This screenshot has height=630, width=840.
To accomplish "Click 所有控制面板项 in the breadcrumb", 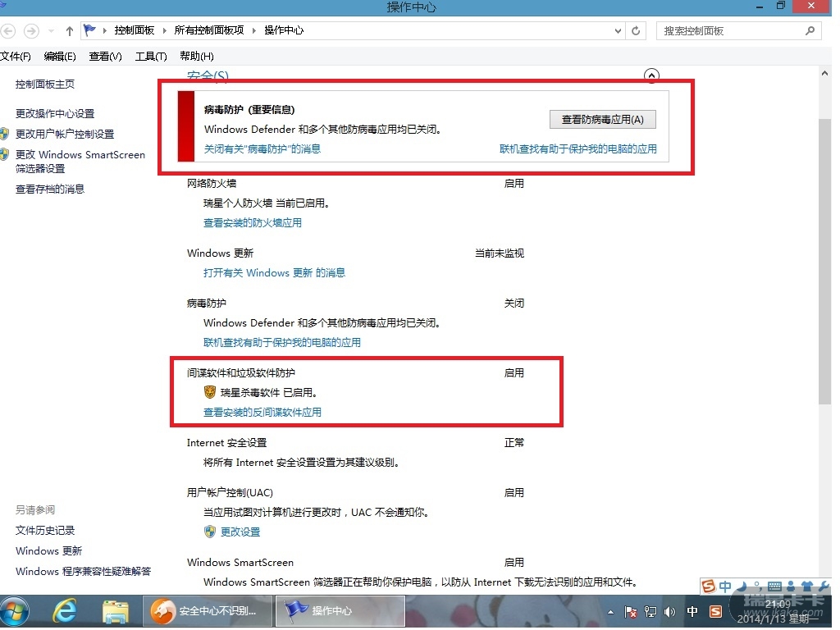I will click(209, 30).
